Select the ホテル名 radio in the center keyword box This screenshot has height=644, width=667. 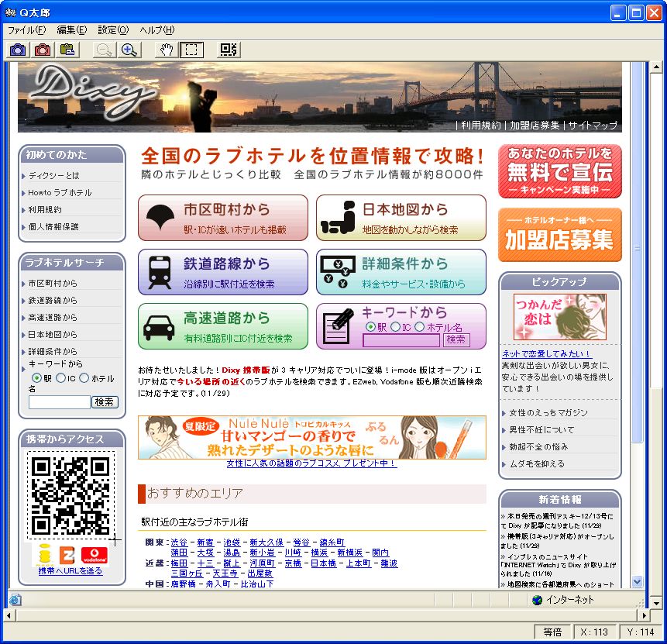pos(419,326)
